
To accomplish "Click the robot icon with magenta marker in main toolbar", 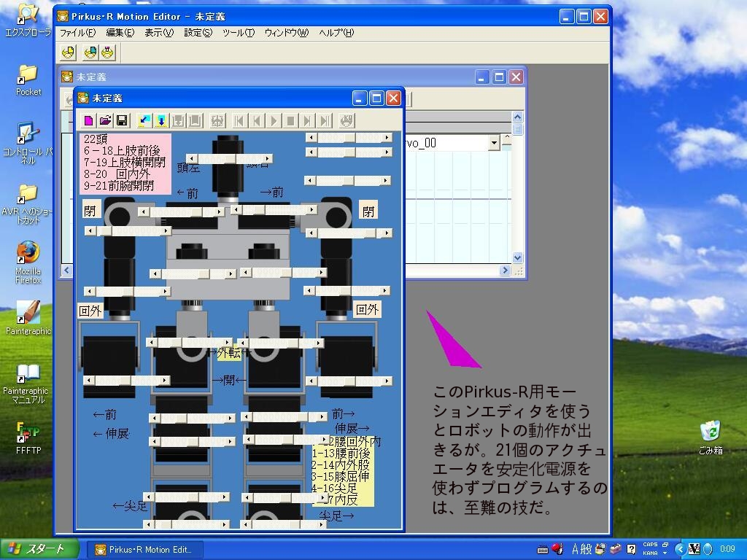I will pyautogui.click(x=108, y=52).
